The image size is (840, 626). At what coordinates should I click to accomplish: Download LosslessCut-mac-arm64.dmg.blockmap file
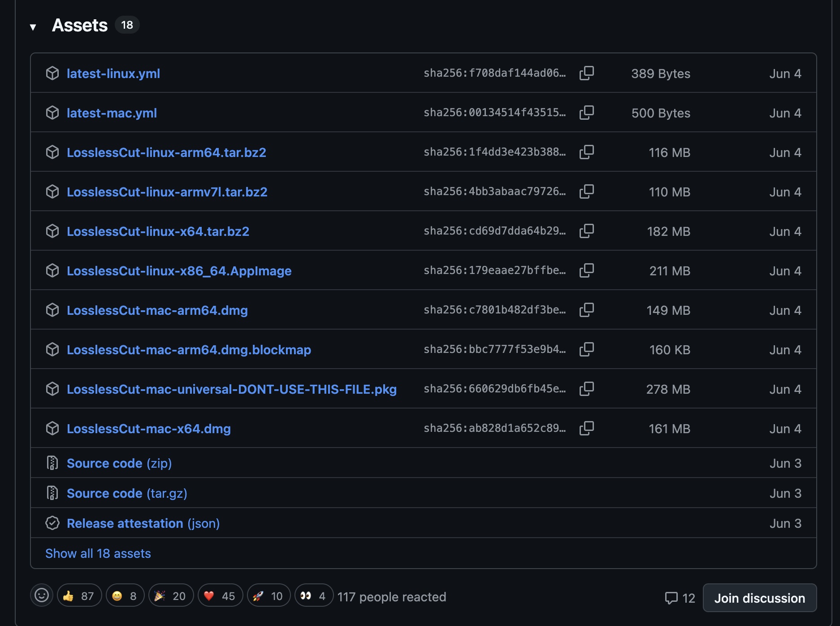pos(189,350)
